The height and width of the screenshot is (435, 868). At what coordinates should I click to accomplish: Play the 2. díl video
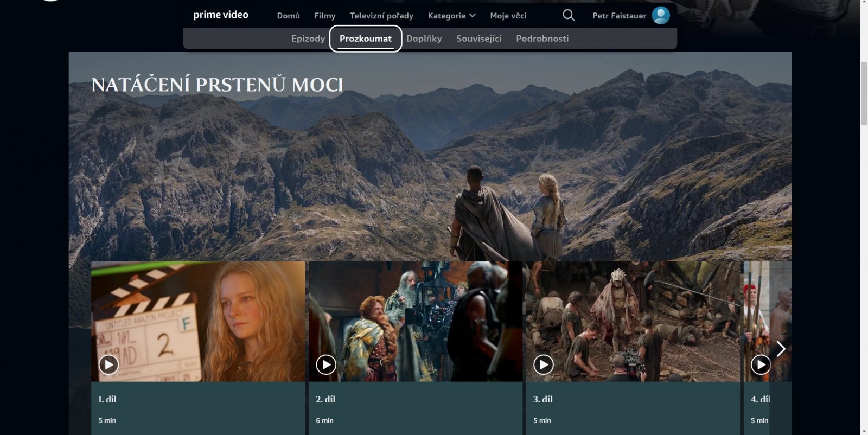coord(326,364)
